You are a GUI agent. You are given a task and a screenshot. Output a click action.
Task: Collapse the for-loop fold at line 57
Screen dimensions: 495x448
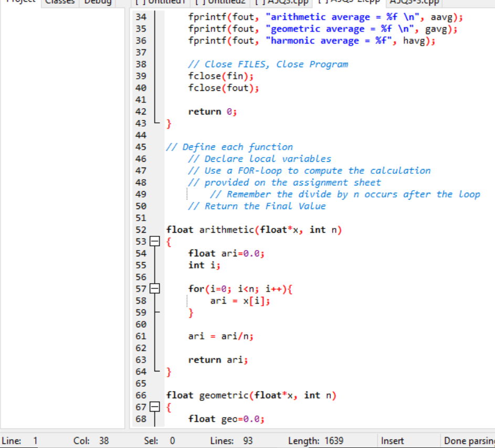point(155,289)
